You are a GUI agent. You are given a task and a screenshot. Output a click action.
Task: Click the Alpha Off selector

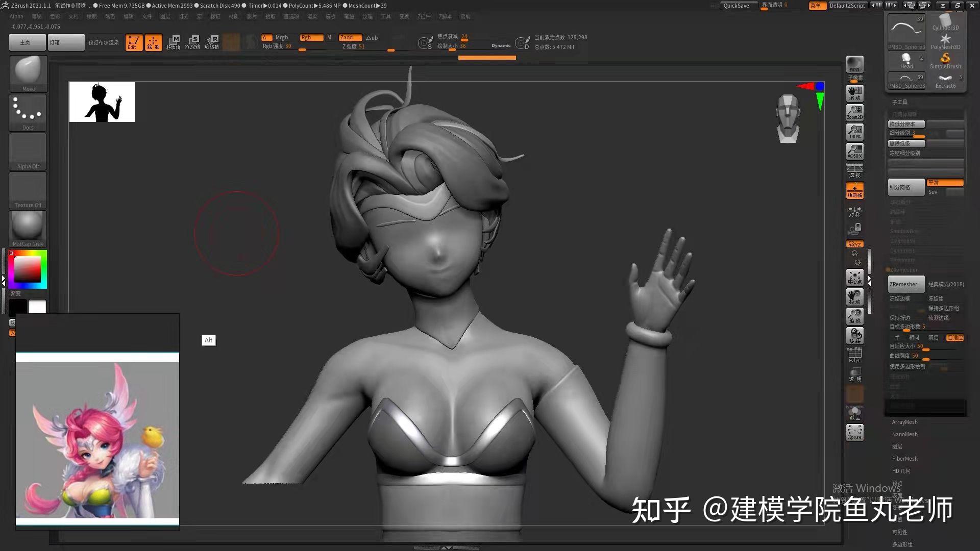28,151
